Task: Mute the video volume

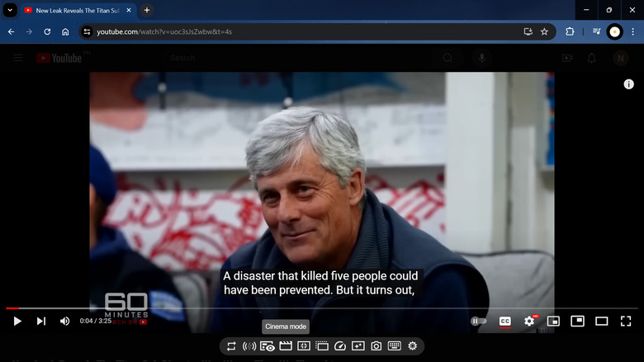Action: point(65,321)
